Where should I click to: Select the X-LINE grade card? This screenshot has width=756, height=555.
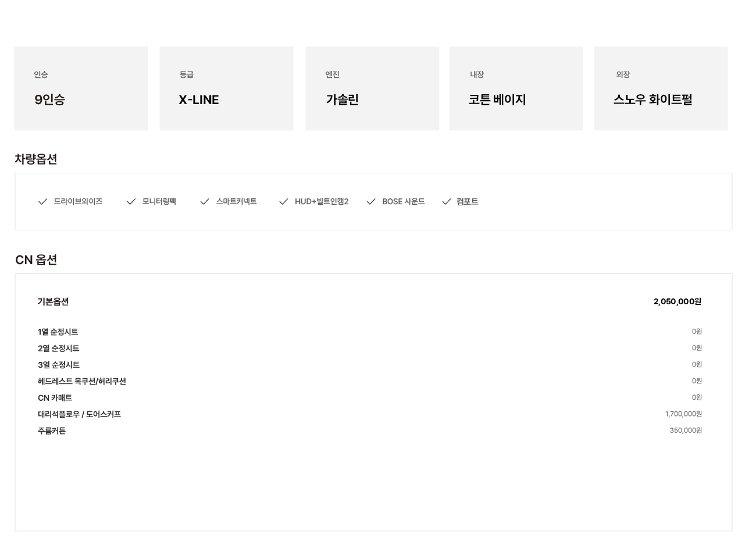point(227,88)
